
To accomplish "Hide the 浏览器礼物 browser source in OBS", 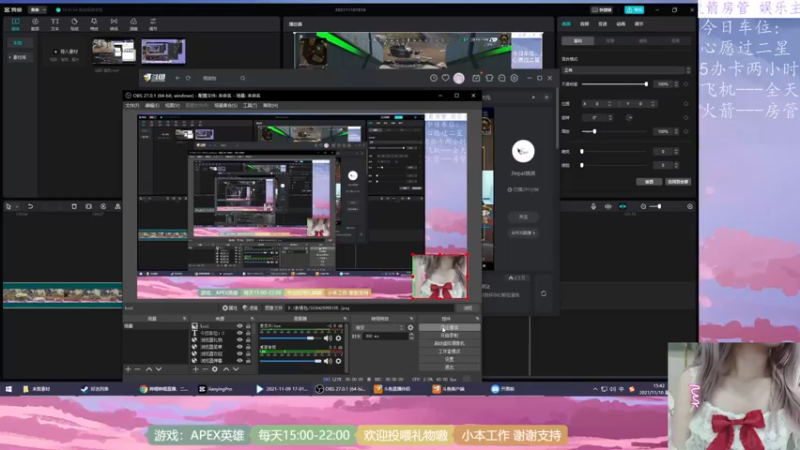I will [239, 340].
